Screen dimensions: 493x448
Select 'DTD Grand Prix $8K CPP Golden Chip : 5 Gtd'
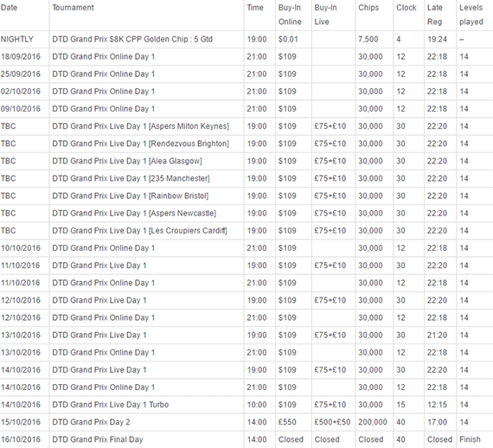coord(132,39)
